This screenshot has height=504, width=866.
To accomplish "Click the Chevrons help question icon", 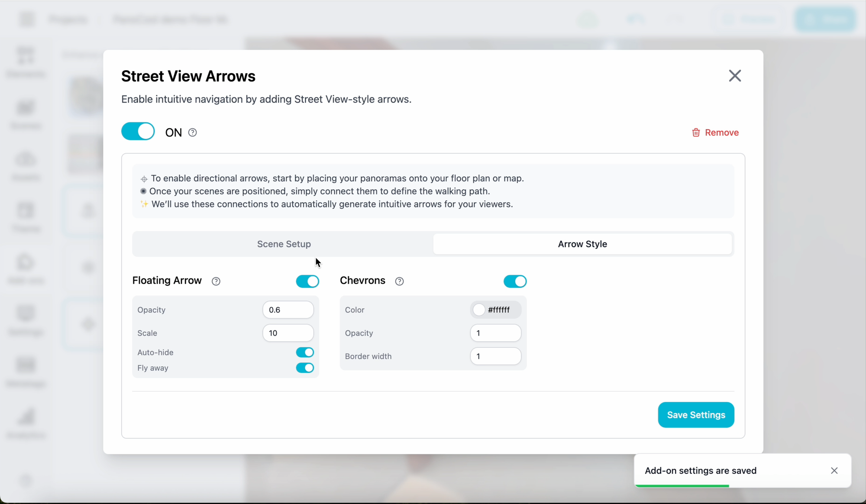I will [399, 281].
